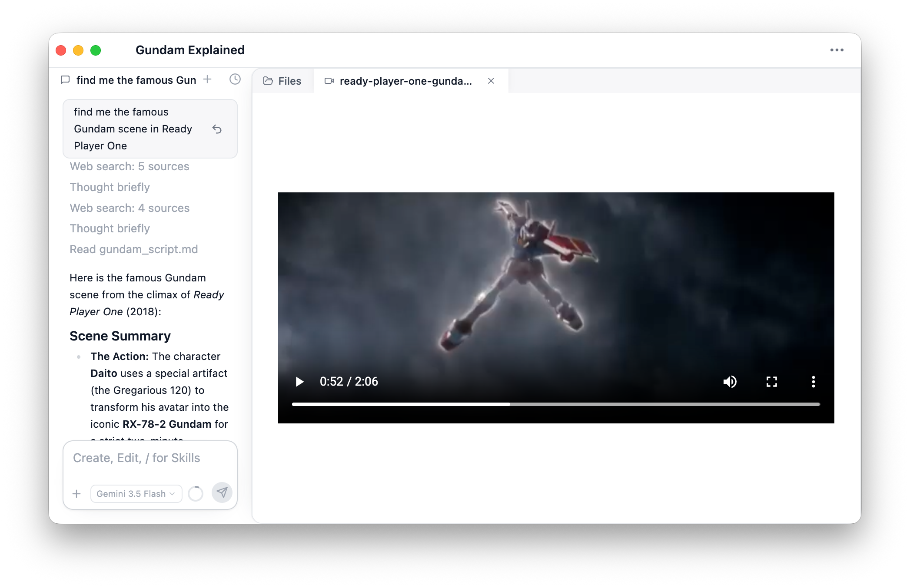This screenshot has height=588, width=910.
Task: Expand the second 'Thought briefly' step
Action: coord(110,228)
